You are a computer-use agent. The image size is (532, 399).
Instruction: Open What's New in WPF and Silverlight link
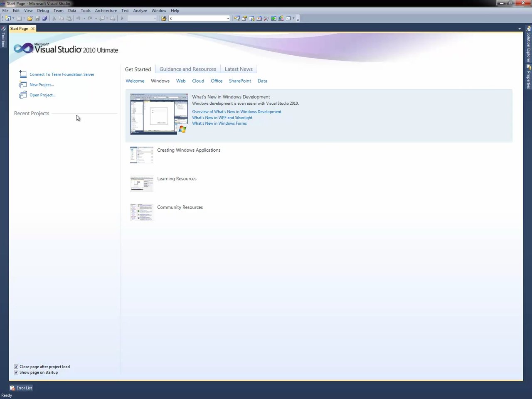point(222,118)
